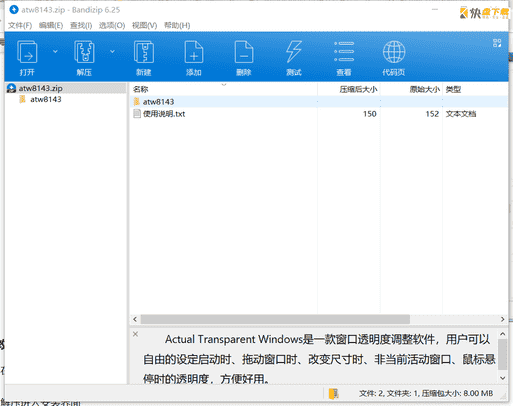Click the horizontal scrollbar thumb

275,319
